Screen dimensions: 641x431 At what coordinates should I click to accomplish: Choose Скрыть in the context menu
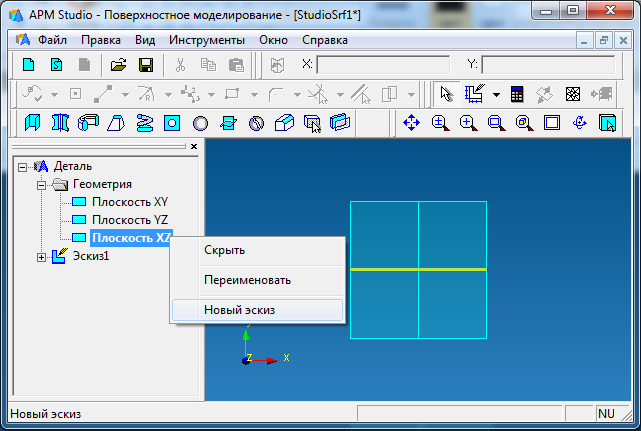tap(224, 250)
